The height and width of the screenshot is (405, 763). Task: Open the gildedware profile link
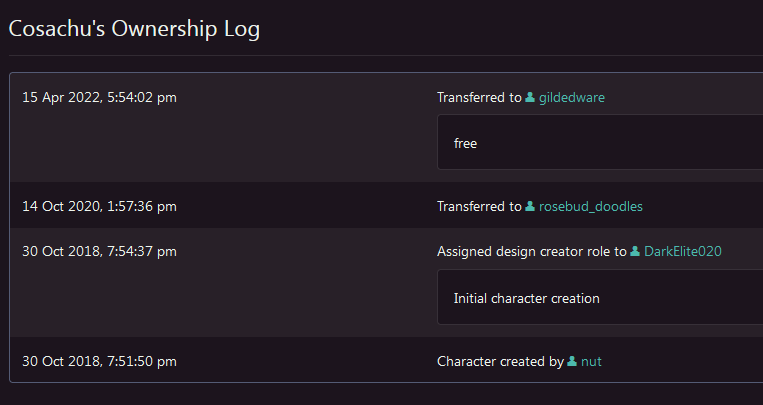point(571,98)
